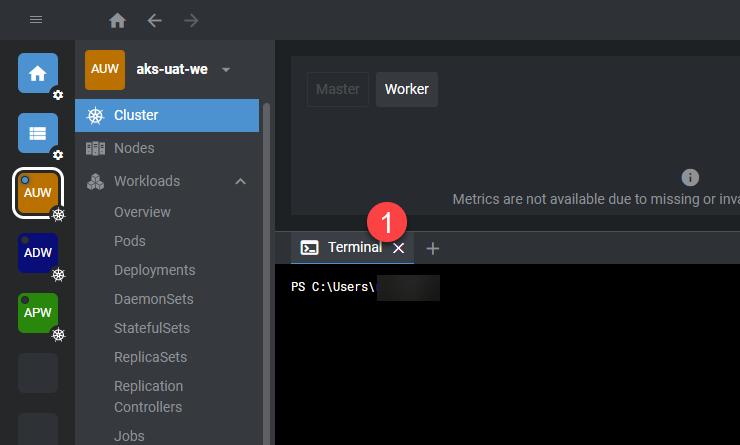Switch to the ADW cluster icon

point(37,253)
